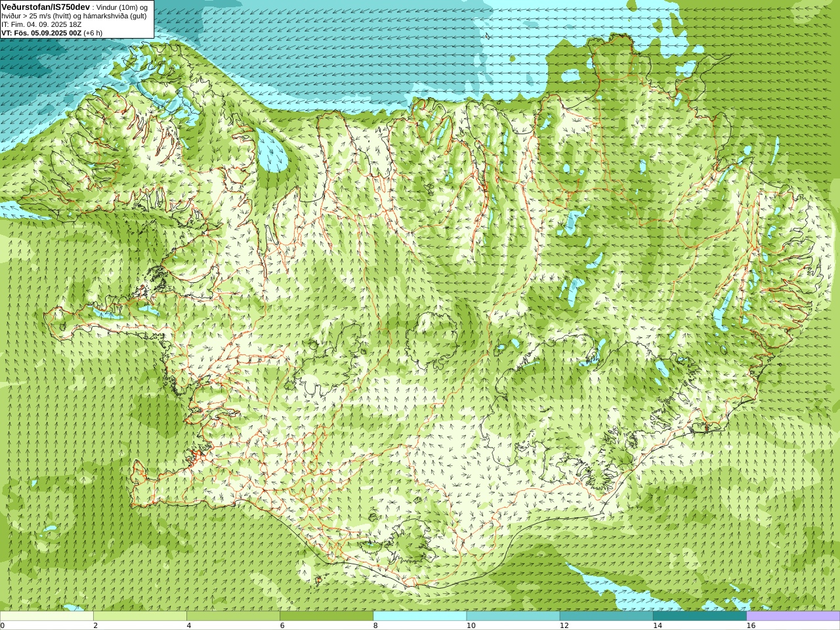Click the legend scale label "14"
The image size is (840, 630).
pyautogui.click(x=657, y=625)
